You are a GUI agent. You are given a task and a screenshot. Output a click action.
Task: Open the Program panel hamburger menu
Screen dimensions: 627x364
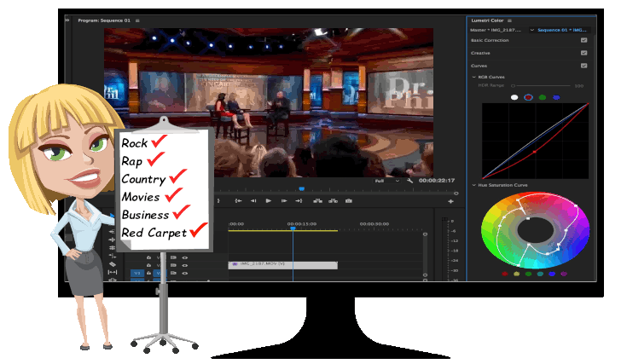point(137,20)
